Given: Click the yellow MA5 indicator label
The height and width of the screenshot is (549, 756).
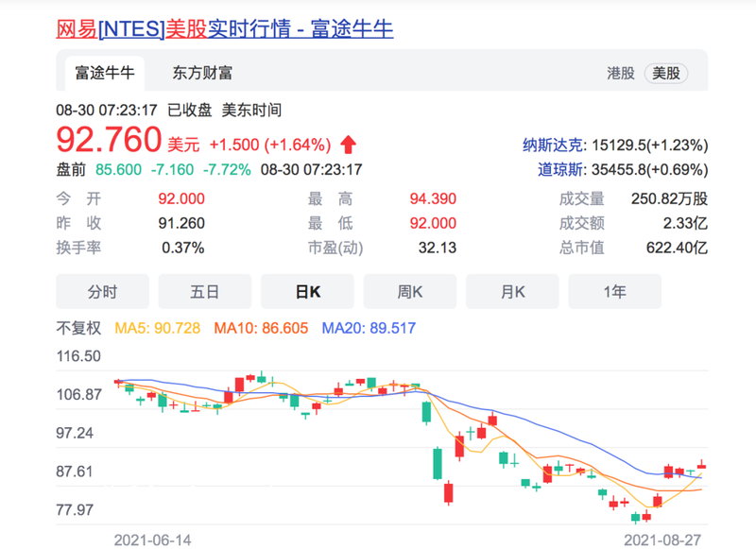Looking at the screenshot, I should pos(157,328).
